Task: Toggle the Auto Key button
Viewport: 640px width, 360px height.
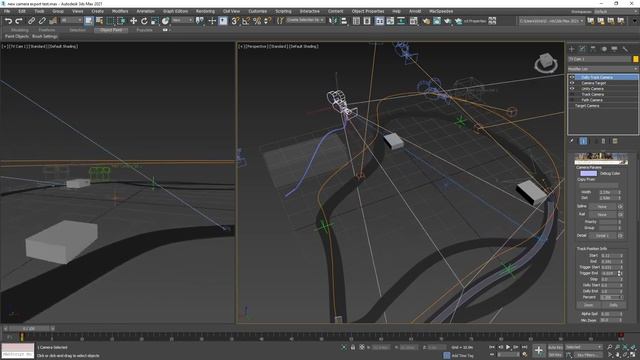Action: (x=555, y=347)
